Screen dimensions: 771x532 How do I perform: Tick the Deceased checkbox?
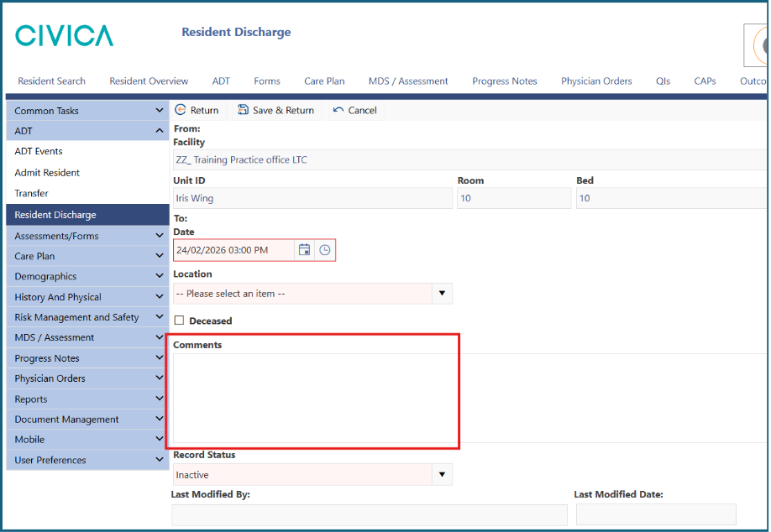click(180, 321)
